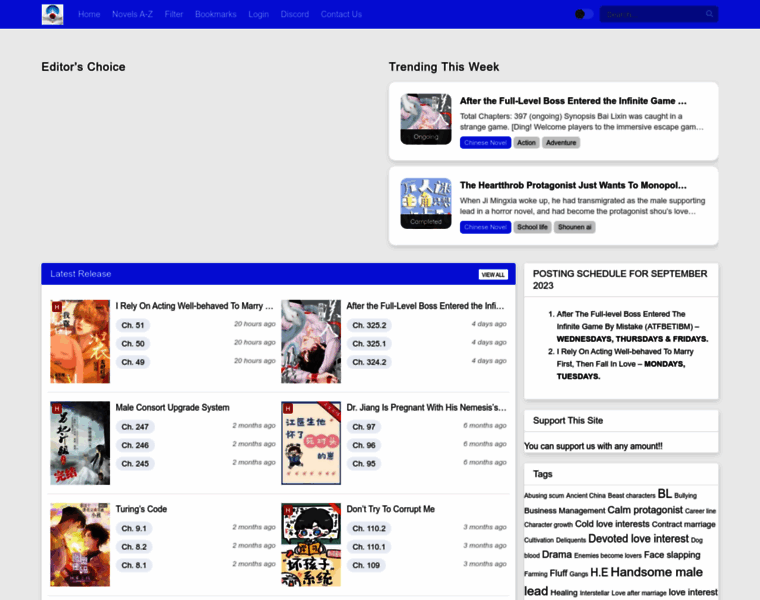Select the Cold love interests tag

(x=612, y=524)
